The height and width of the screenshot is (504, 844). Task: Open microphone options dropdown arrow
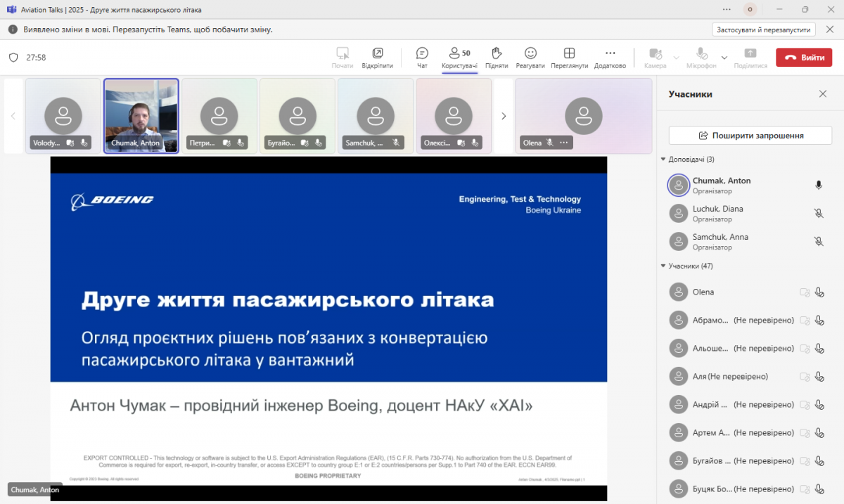coord(724,58)
